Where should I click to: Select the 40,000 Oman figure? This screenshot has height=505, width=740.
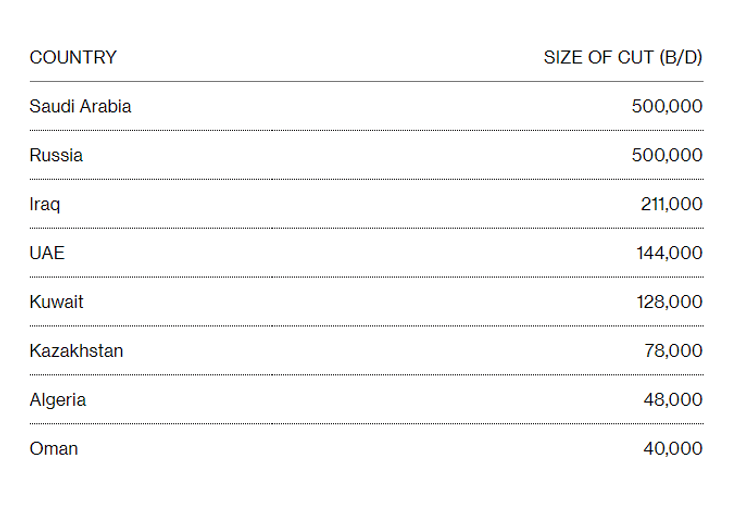pos(673,449)
